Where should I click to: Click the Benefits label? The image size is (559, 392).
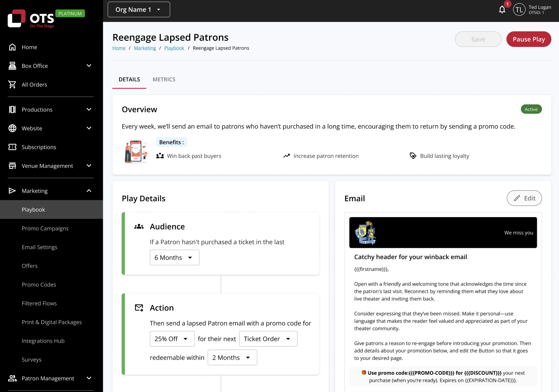[172, 142]
